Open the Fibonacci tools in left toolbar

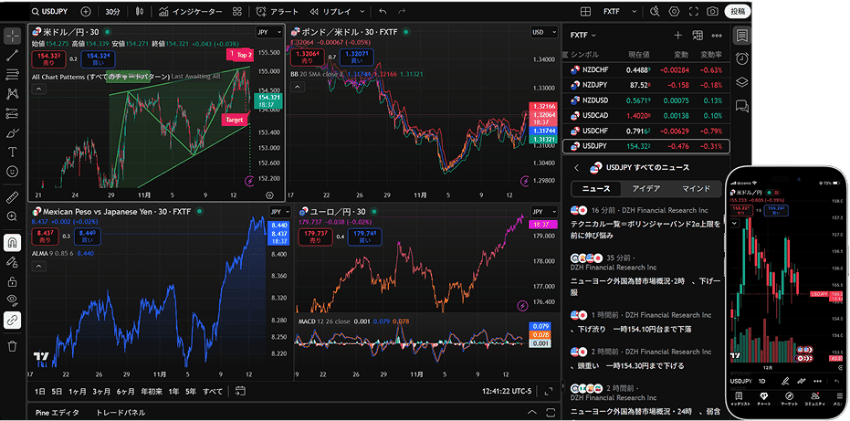coord(12,74)
